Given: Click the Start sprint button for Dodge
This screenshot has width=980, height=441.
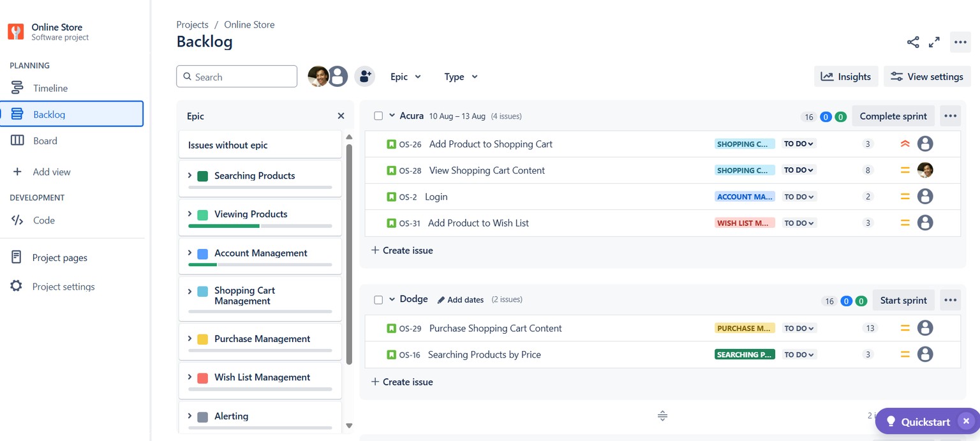Looking at the screenshot, I should 903,301.
